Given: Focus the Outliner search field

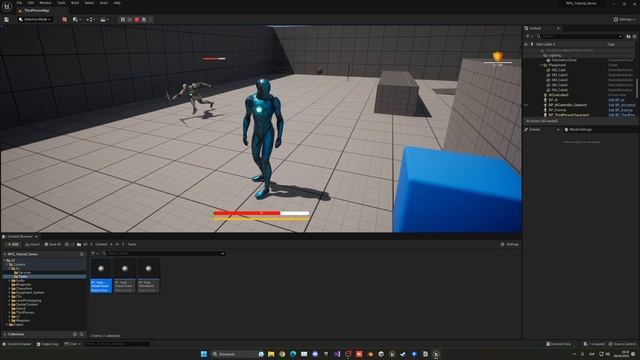Looking at the screenshot, I should (x=580, y=36).
